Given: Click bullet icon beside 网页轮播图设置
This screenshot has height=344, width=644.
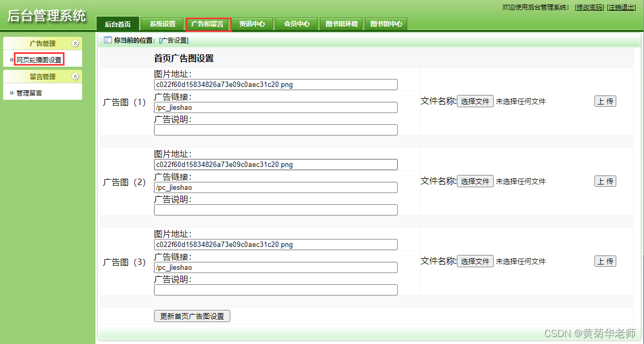Looking at the screenshot, I should click(12, 60).
